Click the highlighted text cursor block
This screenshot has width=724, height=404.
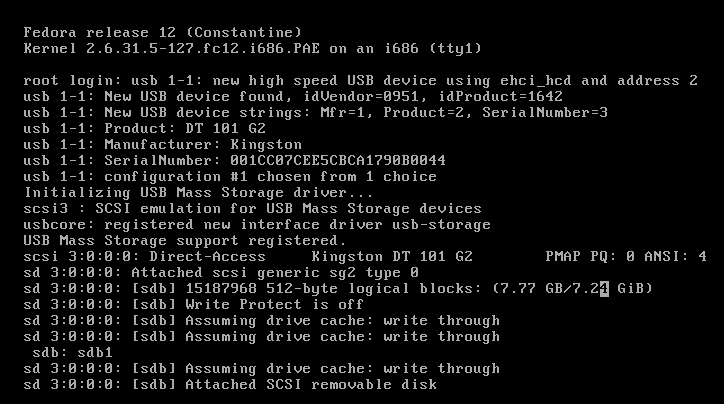pyautogui.click(x=604, y=289)
